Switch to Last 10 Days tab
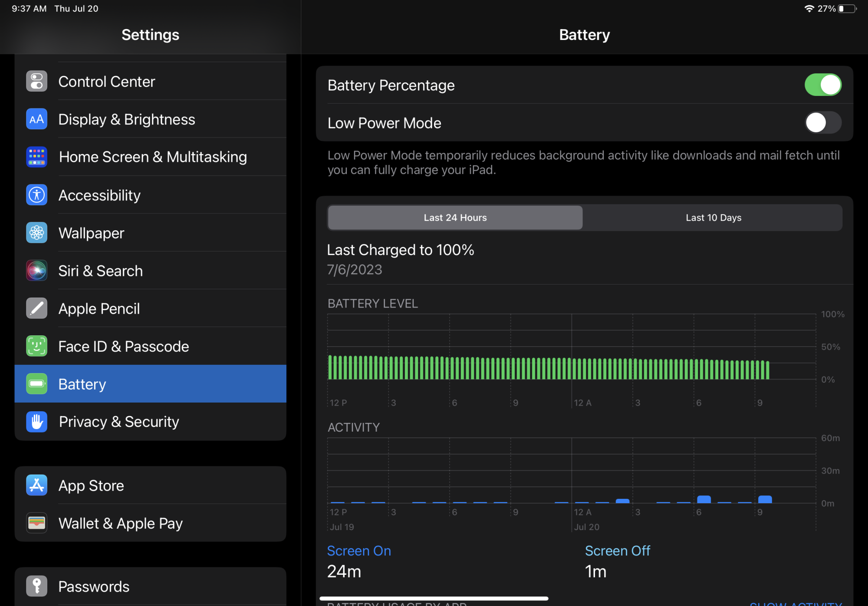 713,218
